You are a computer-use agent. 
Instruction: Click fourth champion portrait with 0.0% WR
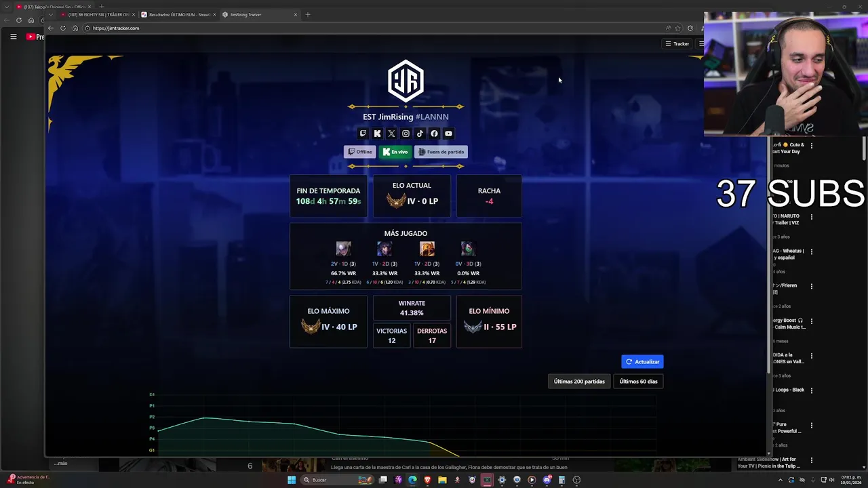(468, 249)
